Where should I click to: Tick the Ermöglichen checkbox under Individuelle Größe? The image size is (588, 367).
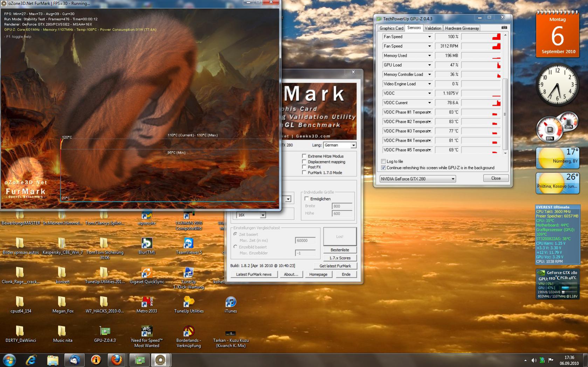306,199
